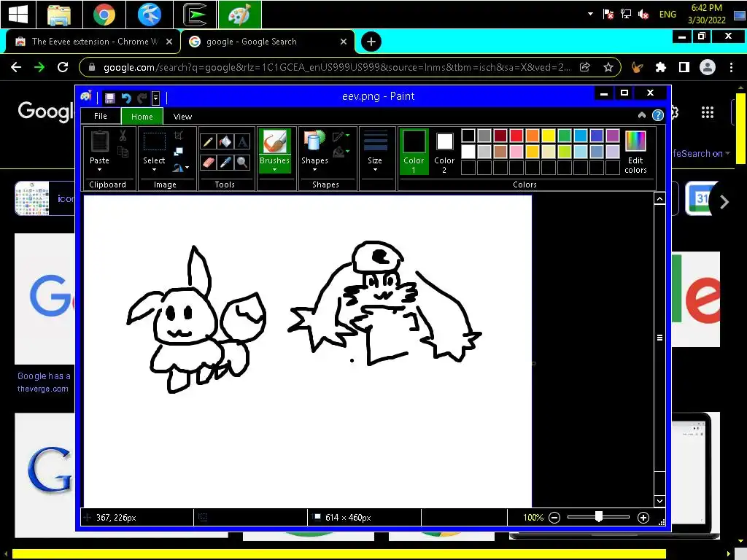The image size is (747, 560).
Task: Click the Redo arrow in Paint title bar
Action: point(142,98)
